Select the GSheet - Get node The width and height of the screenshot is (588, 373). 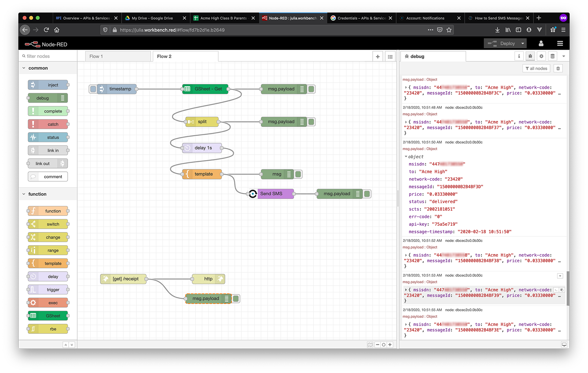click(x=205, y=89)
